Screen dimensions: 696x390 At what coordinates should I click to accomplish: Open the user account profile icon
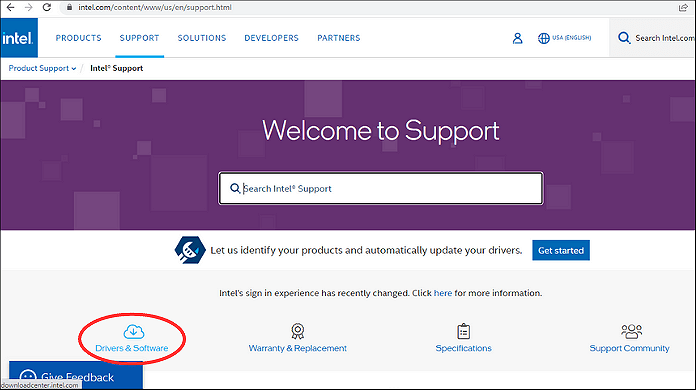[517, 38]
